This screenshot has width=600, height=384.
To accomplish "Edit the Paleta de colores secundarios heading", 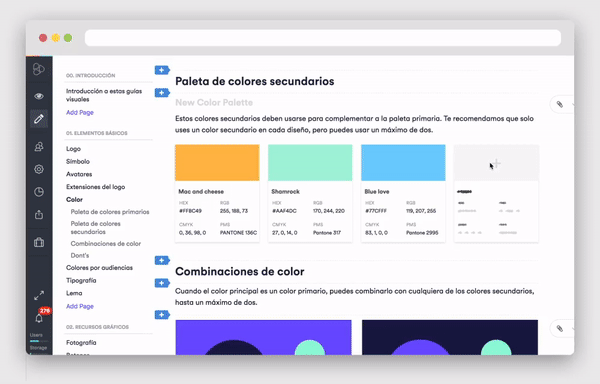I will coord(254,81).
